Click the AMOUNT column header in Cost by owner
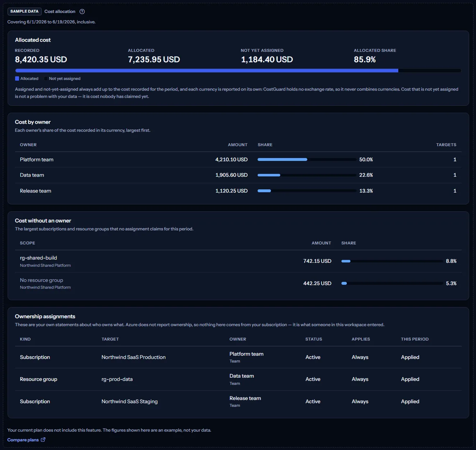 coord(238,145)
